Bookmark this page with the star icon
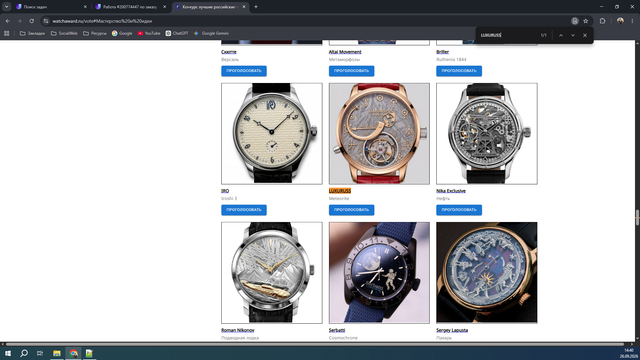This screenshot has height=360, width=640. [x=586, y=21]
